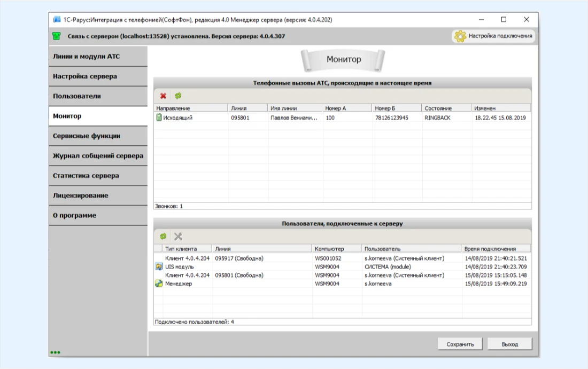Click the UIS модуль row icon
The width and height of the screenshot is (588, 369).
(159, 266)
